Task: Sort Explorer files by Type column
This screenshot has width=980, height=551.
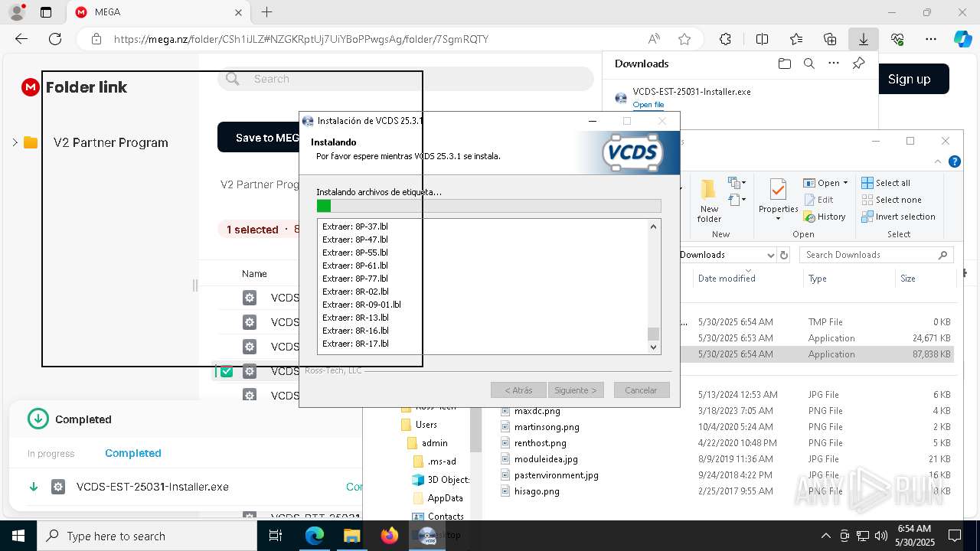Action: click(818, 279)
